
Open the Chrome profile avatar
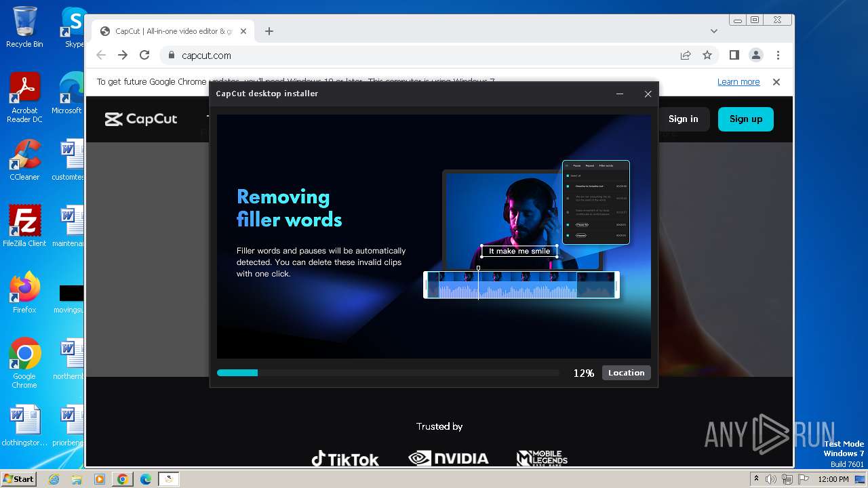click(x=756, y=56)
